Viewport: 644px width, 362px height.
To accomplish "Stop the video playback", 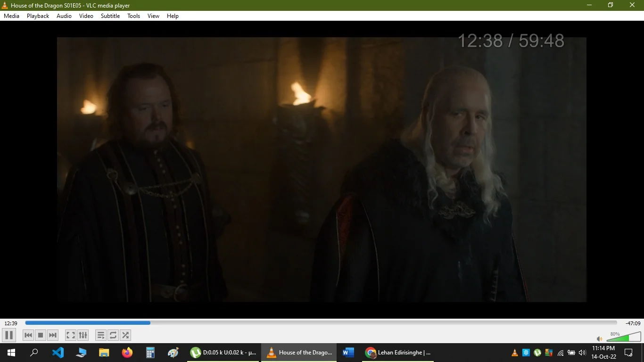I will pos(41,335).
